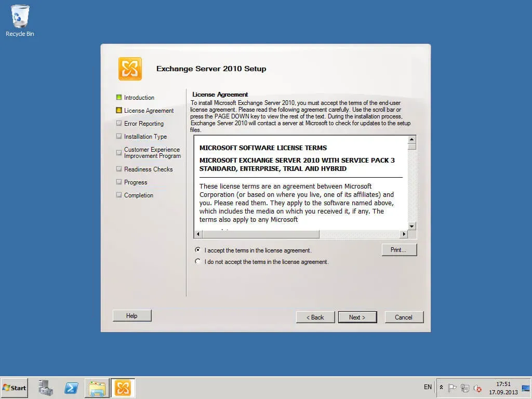Click the network tray icon

465,388
